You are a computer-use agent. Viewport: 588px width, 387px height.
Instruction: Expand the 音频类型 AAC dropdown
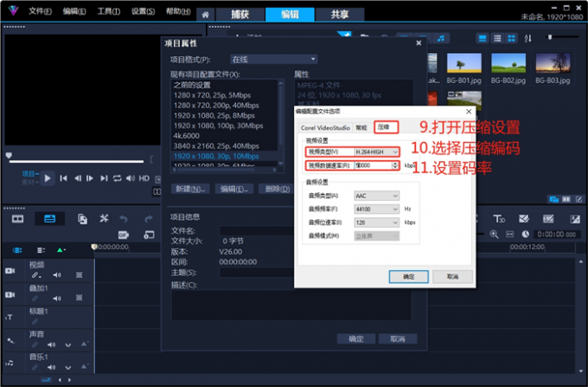point(376,196)
